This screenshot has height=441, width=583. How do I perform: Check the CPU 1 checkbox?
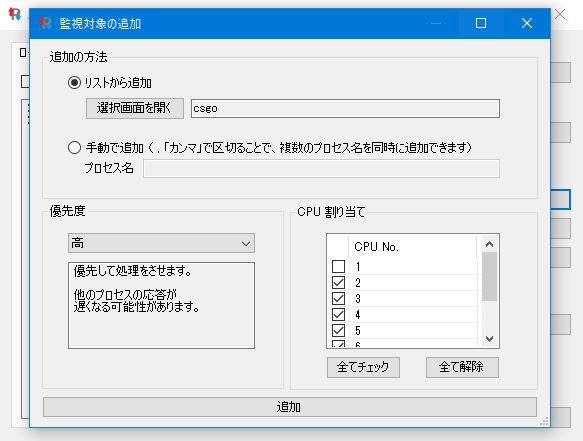pos(338,267)
